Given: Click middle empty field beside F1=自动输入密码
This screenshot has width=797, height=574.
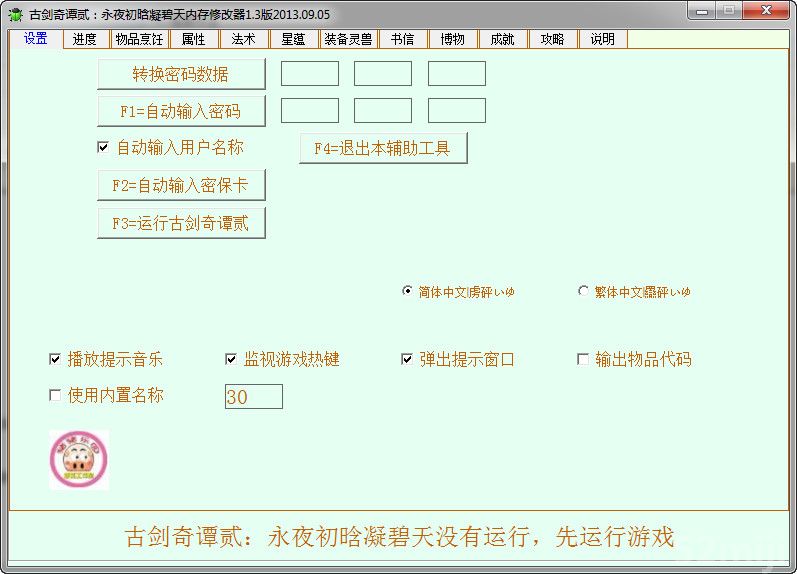Looking at the screenshot, I should click(383, 110).
